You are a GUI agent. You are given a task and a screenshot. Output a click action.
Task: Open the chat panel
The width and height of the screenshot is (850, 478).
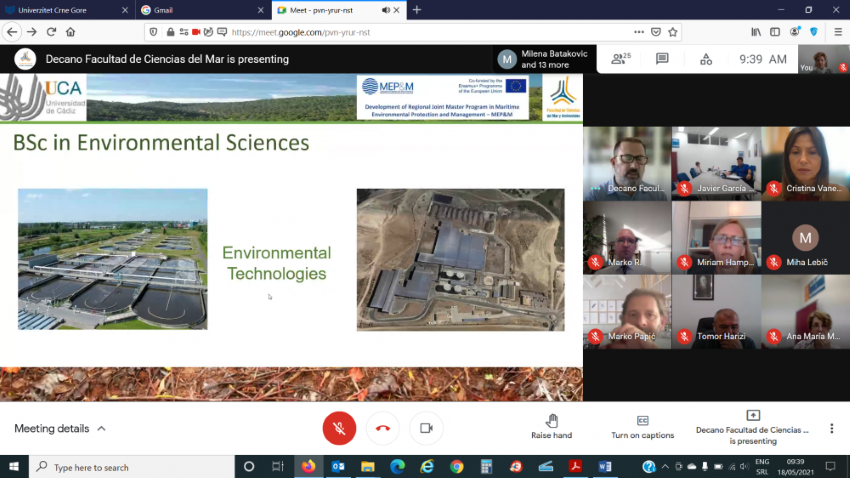(x=662, y=59)
